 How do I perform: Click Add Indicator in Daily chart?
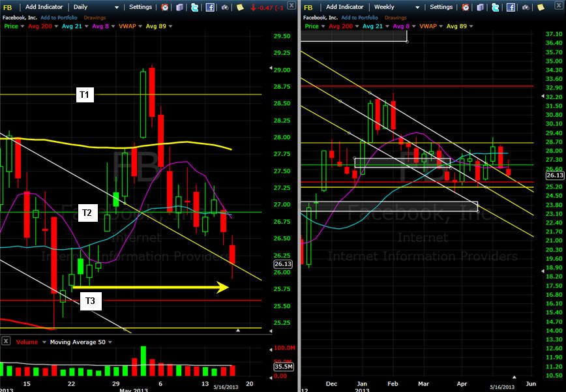click(44, 7)
